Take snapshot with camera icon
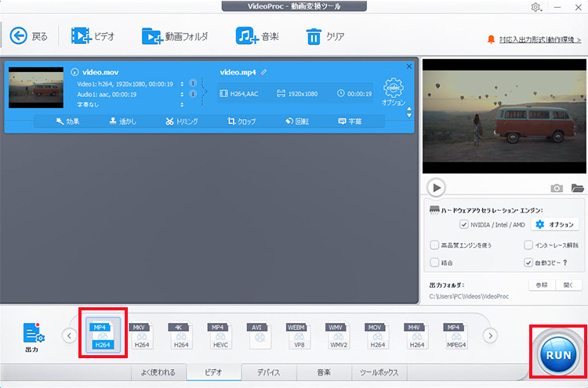 tap(557, 188)
